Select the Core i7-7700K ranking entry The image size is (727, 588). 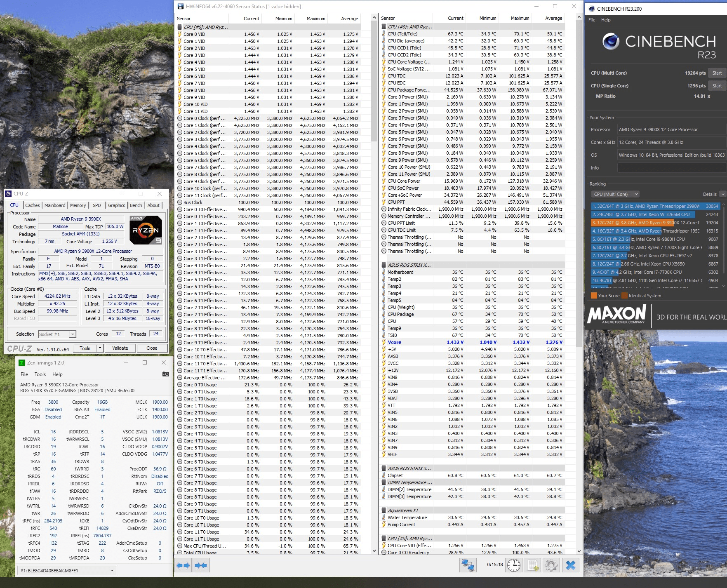[x=656, y=272]
